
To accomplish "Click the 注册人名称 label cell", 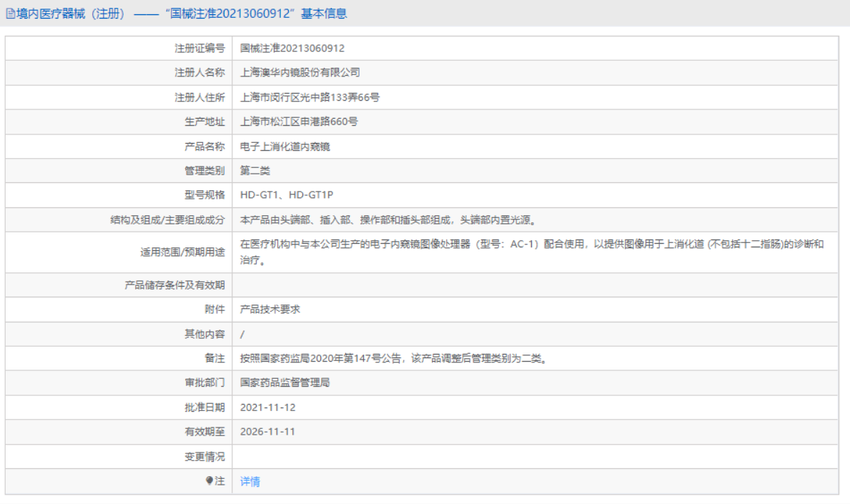I will [x=119, y=73].
